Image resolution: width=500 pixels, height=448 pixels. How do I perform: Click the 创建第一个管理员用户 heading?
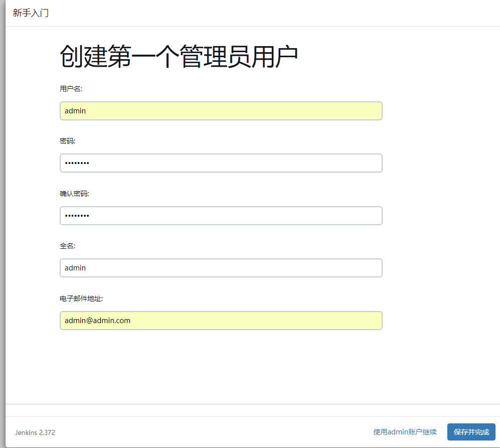pos(179,56)
